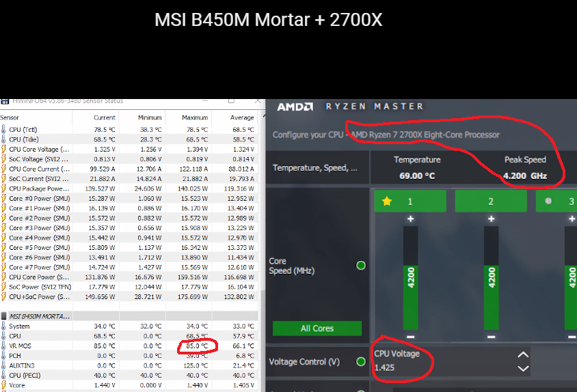Select the CPU Package Powe... row
This screenshot has height=392, width=577.
coord(129,188)
